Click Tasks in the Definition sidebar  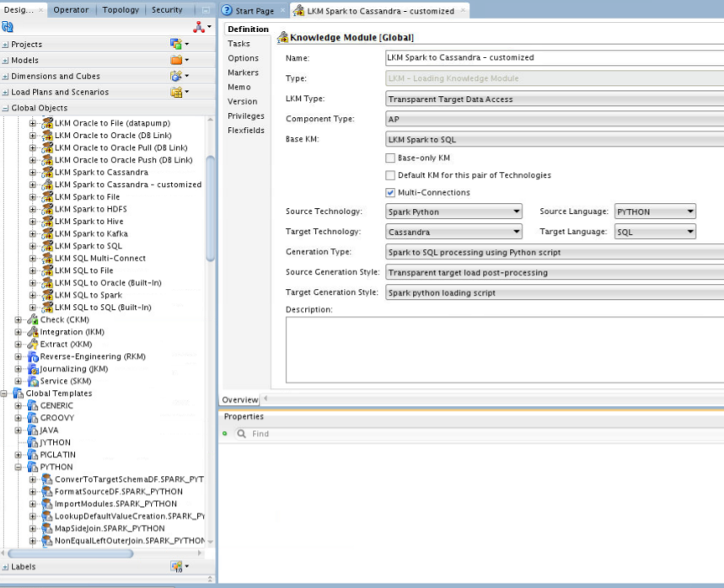(x=239, y=43)
